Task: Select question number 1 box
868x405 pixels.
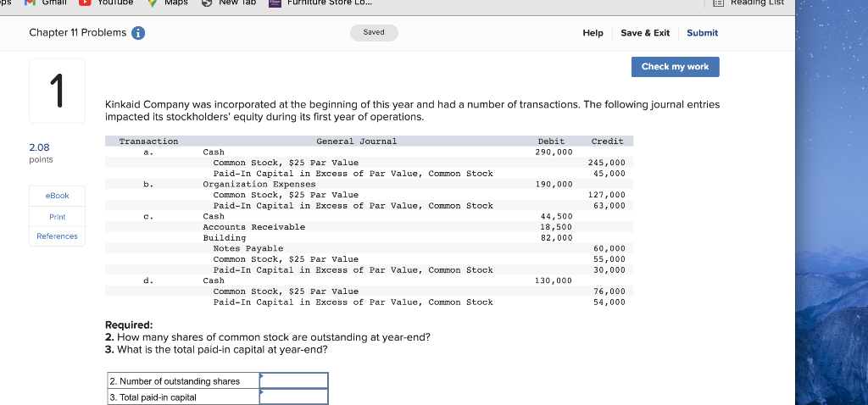Action: pos(57,91)
